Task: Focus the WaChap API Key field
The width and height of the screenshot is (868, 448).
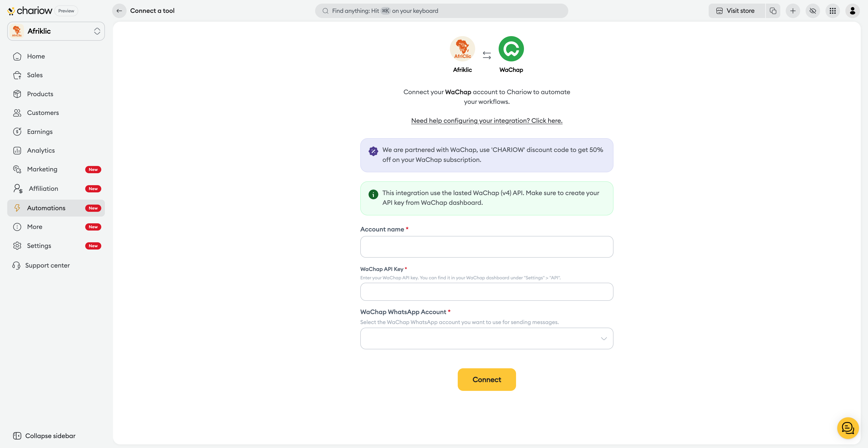Action: [486, 292]
